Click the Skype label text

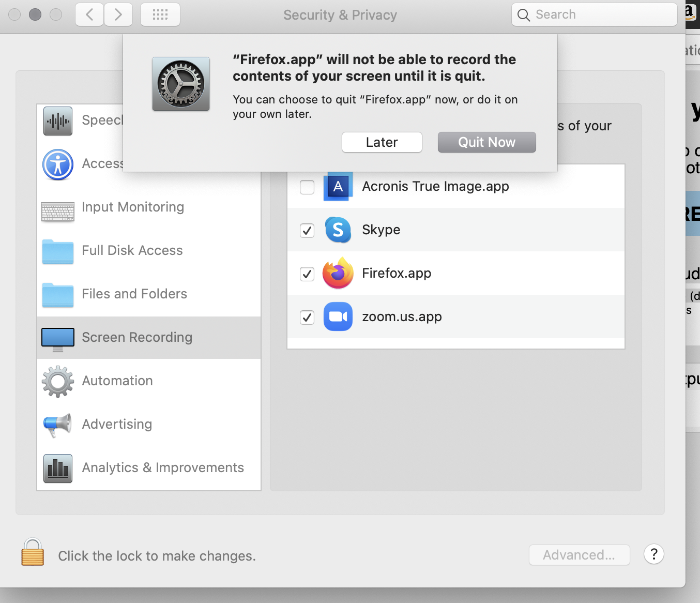(x=381, y=230)
